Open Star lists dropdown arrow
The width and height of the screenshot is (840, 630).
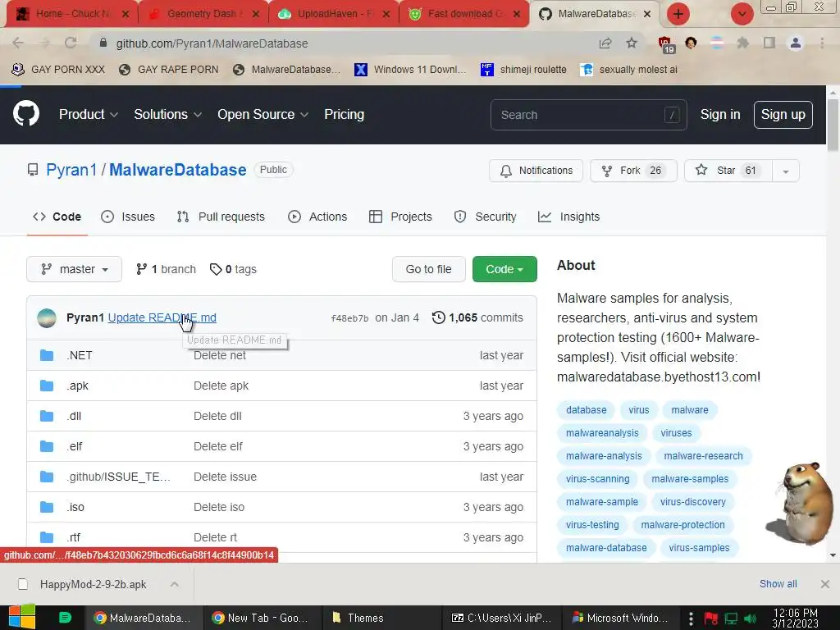point(785,171)
